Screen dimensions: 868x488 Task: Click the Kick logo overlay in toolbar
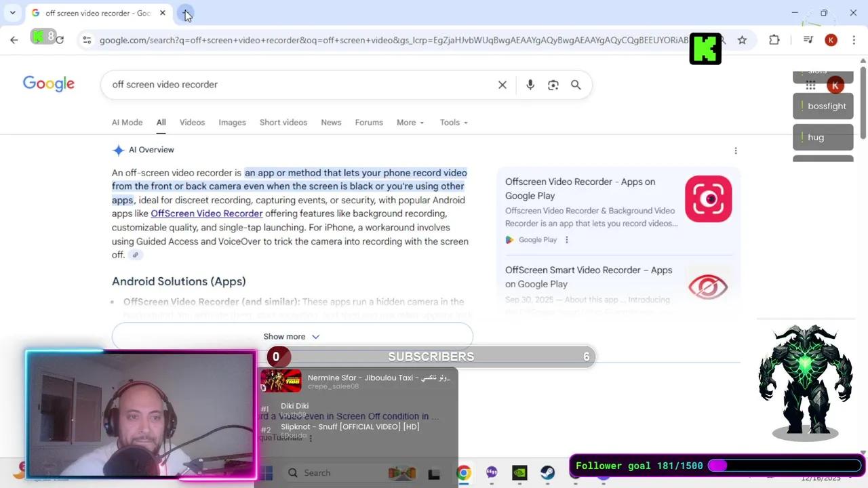(x=705, y=49)
